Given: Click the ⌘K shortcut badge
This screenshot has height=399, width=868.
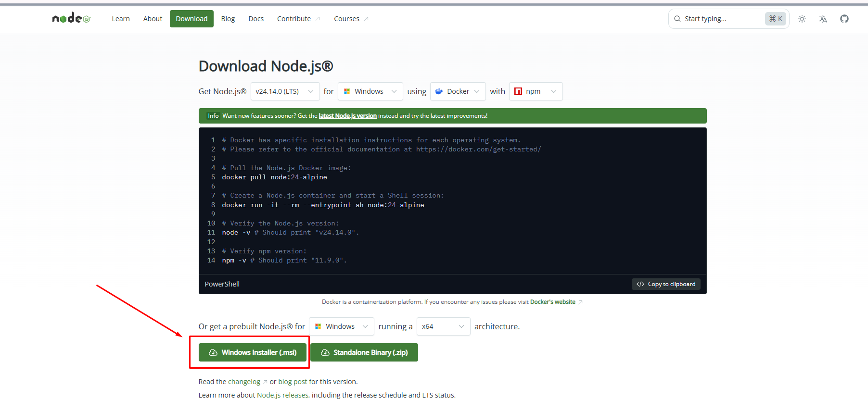Looking at the screenshot, I should 776,19.
